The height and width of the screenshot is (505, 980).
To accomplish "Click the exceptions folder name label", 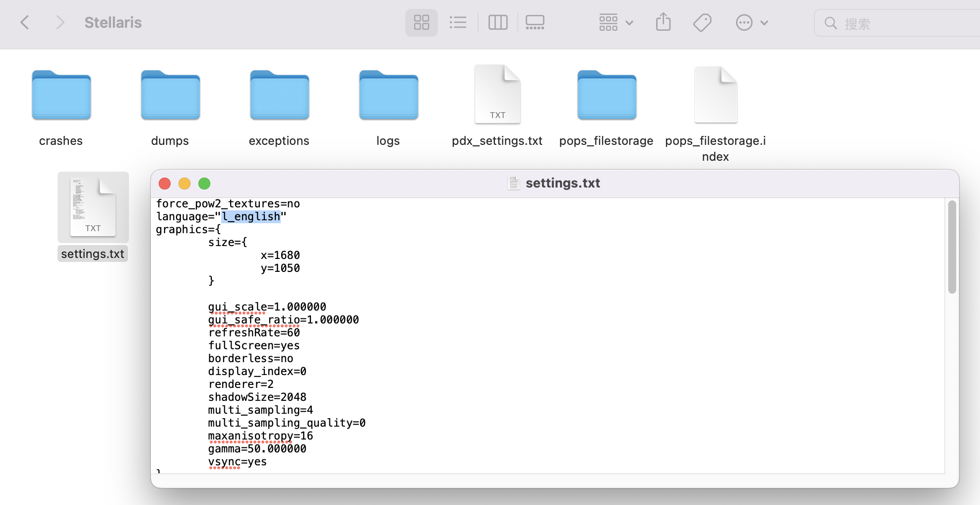I will point(279,141).
